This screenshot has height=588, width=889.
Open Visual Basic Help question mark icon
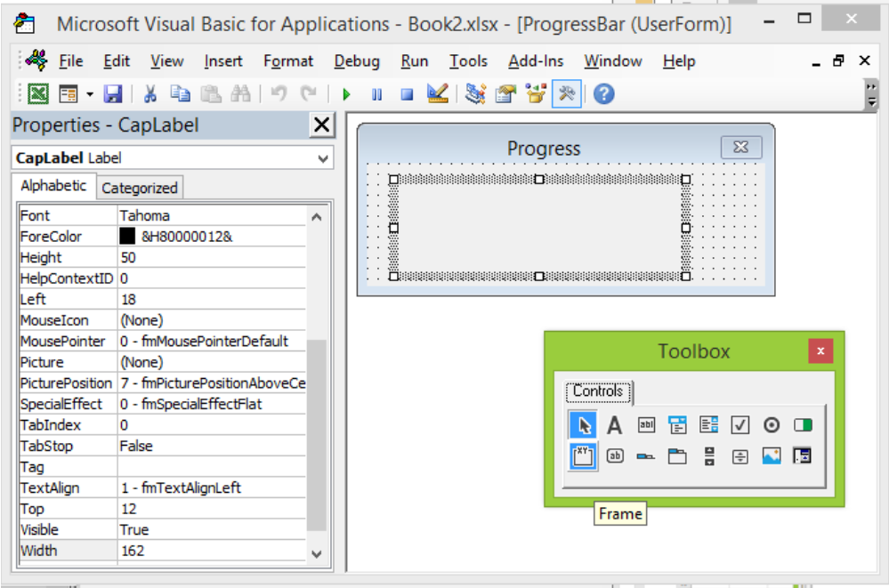click(x=604, y=93)
